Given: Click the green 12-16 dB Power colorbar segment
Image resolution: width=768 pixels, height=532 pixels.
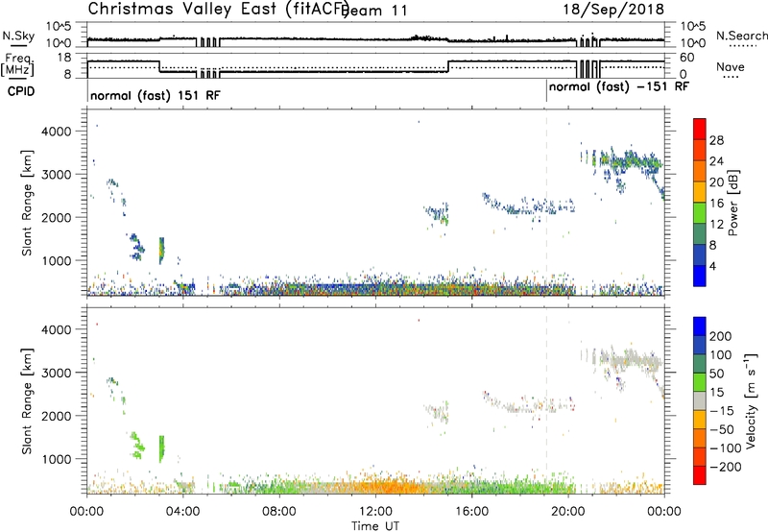Looking at the screenshot, I should (x=700, y=212).
